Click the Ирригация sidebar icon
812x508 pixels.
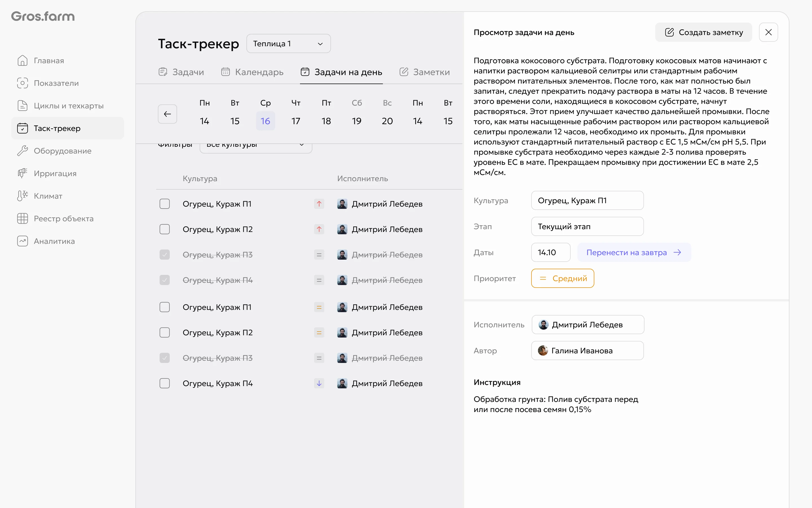click(23, 173)
